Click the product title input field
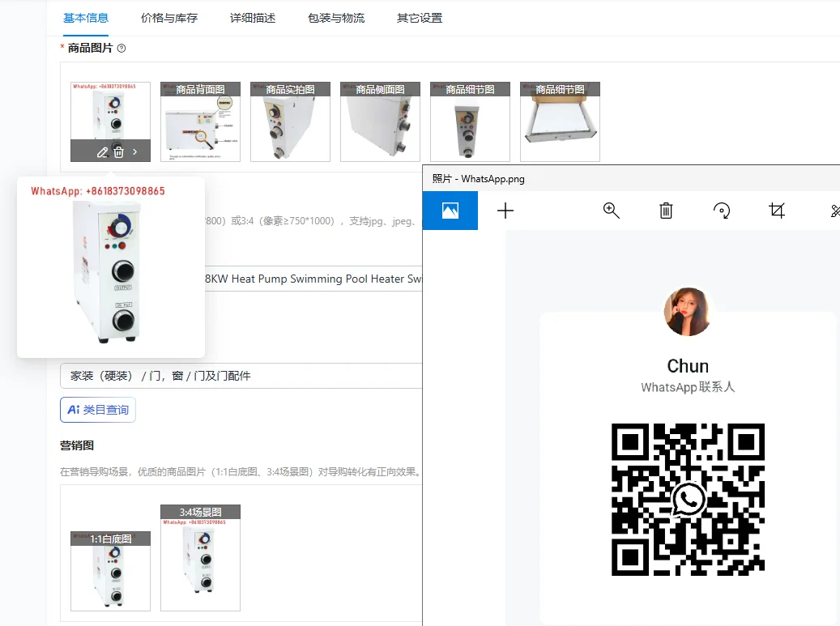 (312, 279)
